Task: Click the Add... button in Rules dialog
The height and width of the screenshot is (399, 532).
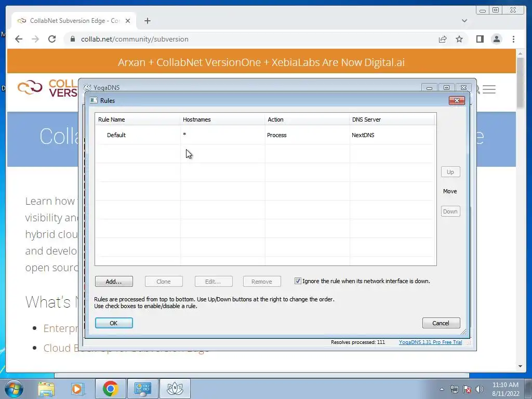Action: (114, 281)
